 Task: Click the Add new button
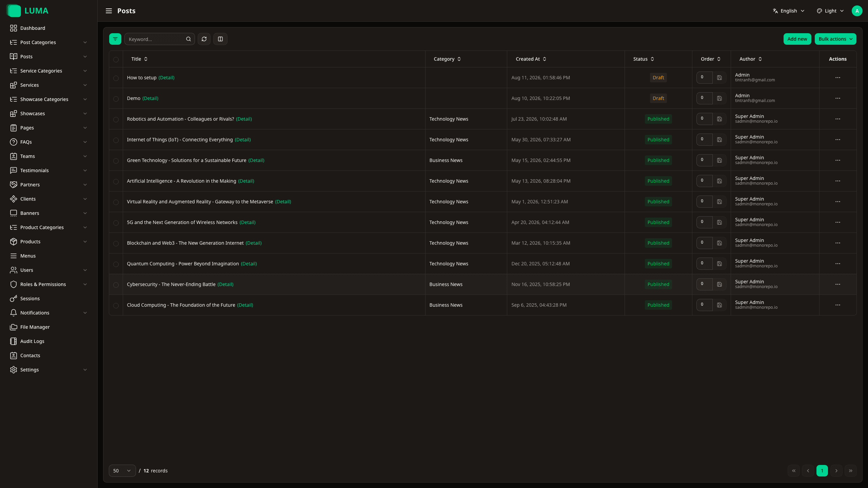pos(797,39)
